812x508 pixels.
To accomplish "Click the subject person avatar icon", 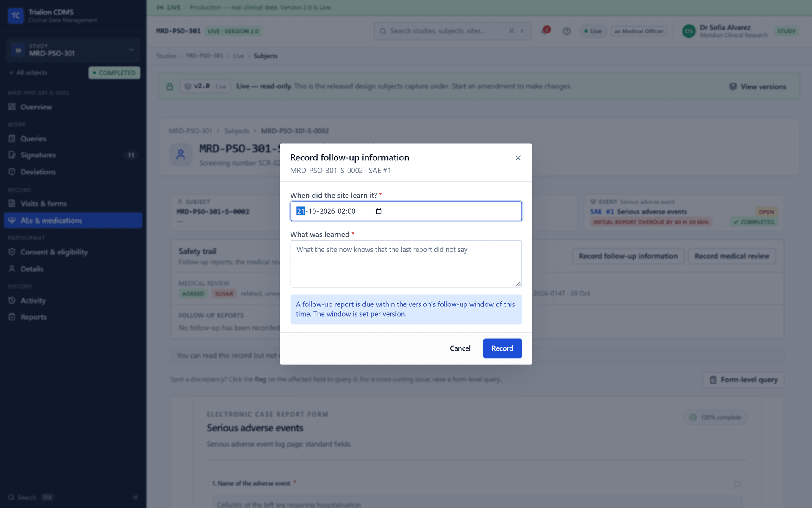I will click(181, 155).
